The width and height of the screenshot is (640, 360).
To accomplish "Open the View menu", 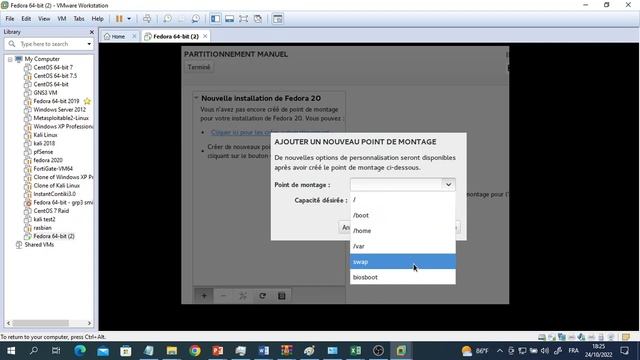I will [x=44, y=19].
